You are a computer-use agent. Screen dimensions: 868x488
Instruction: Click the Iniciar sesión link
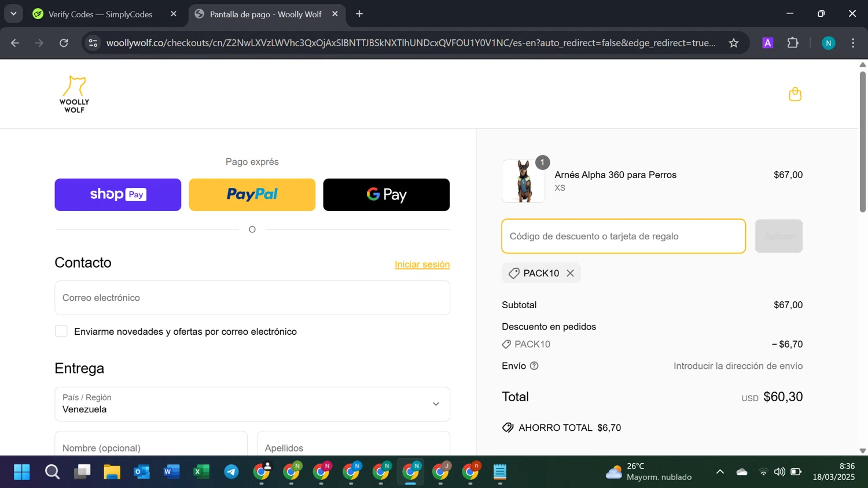(422, 264)
